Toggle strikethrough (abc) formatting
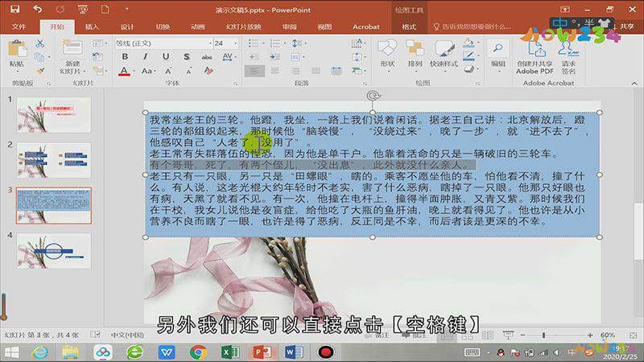 point(207,56)
